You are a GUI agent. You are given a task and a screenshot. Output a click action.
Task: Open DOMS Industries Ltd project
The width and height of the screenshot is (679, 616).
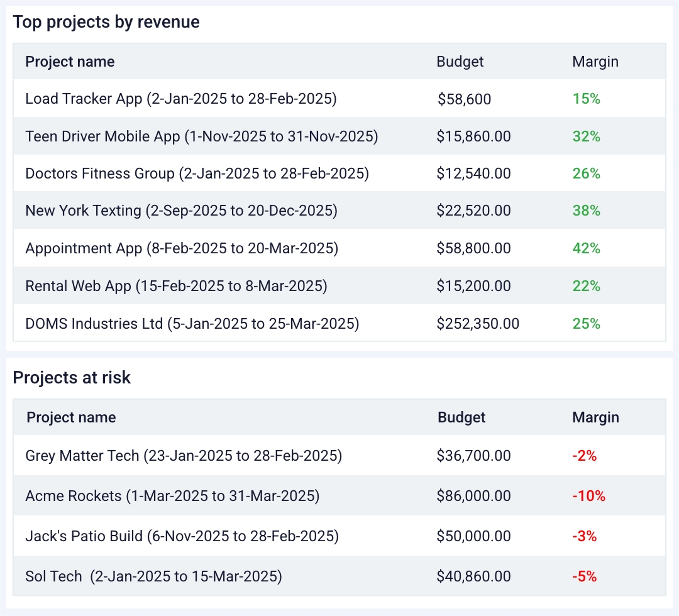point(192,324)
